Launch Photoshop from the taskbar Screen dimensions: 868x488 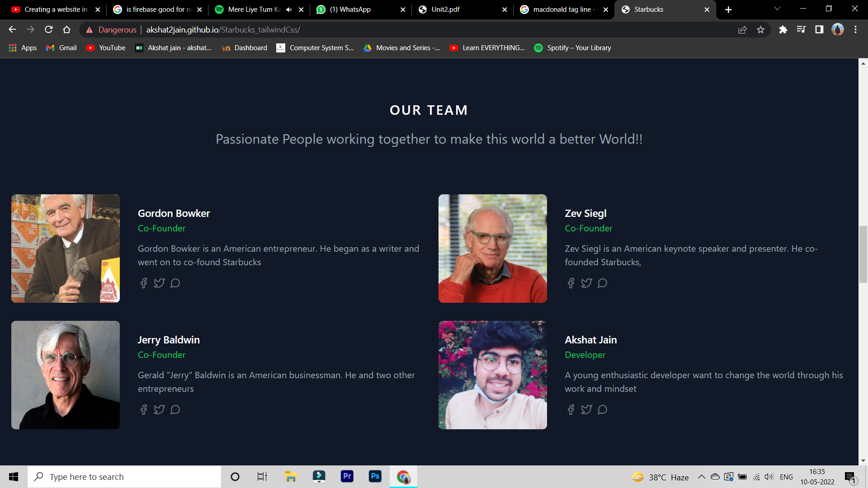click(375, 476)
